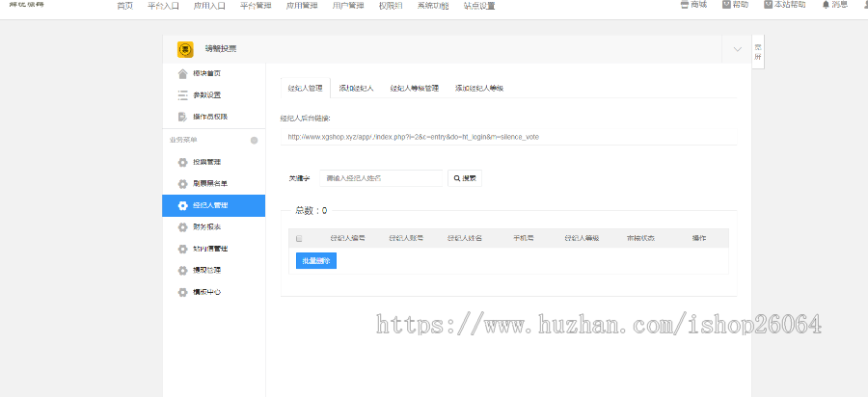868x397 pixels.
Task: Click the 经纪人账号 column header
Action: coord(406,238)
